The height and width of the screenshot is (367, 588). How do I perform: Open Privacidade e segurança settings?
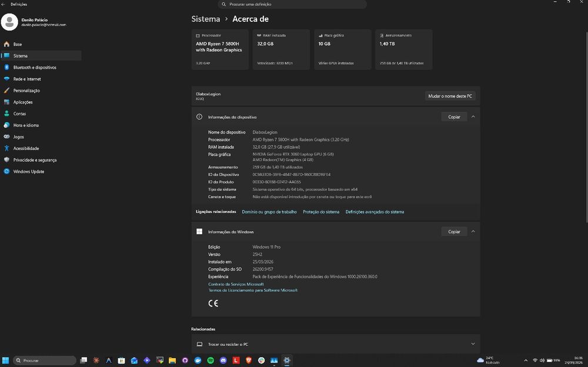[41, 160]
